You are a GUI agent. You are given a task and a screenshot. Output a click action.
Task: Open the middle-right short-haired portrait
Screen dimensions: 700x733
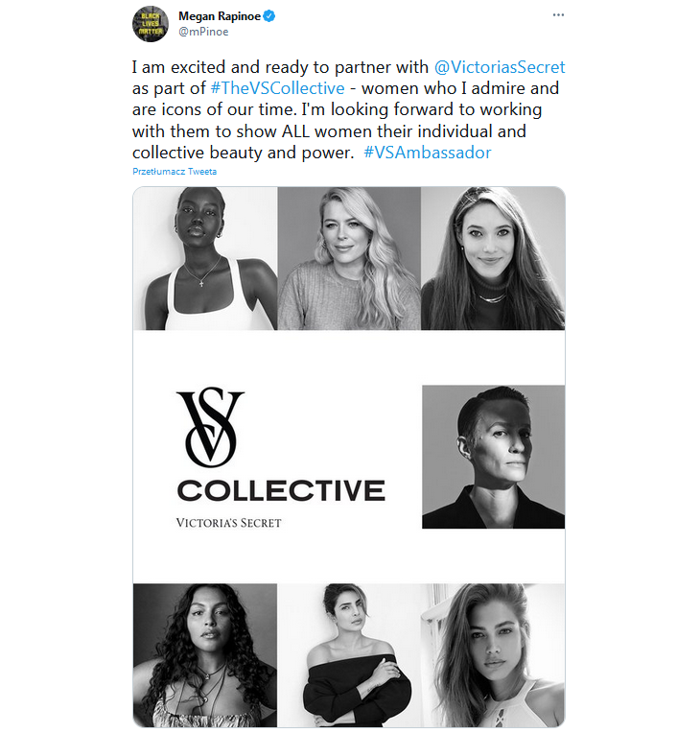click(494, 458)
